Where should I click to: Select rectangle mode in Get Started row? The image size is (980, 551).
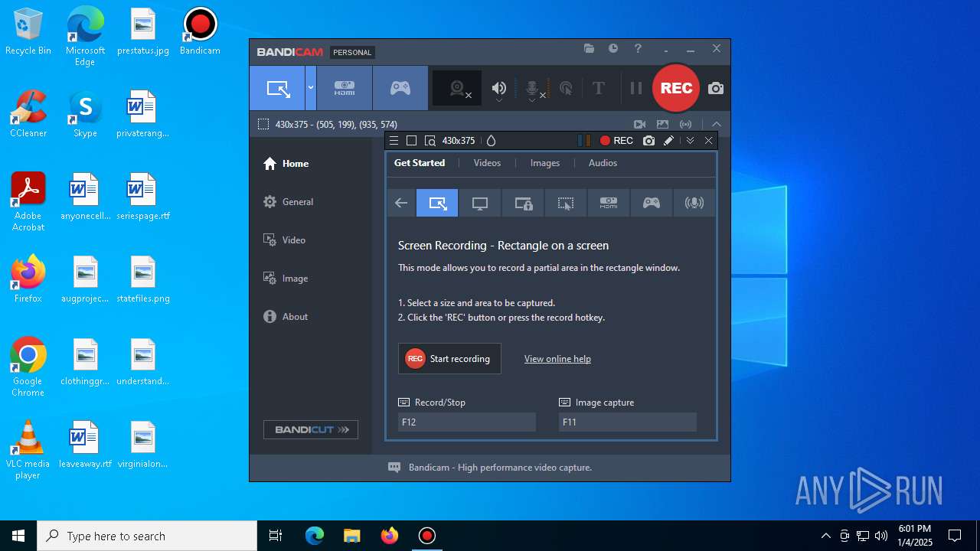pos(437,203)
